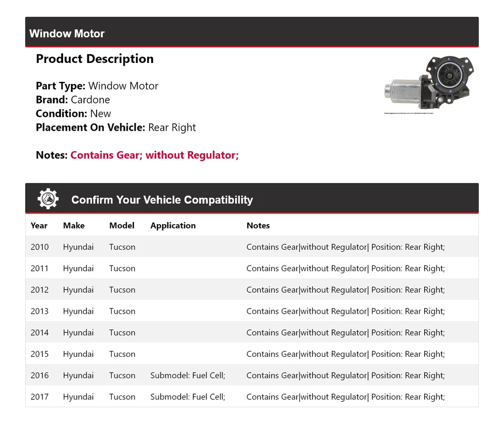Select the Model column header

(122, 226)
